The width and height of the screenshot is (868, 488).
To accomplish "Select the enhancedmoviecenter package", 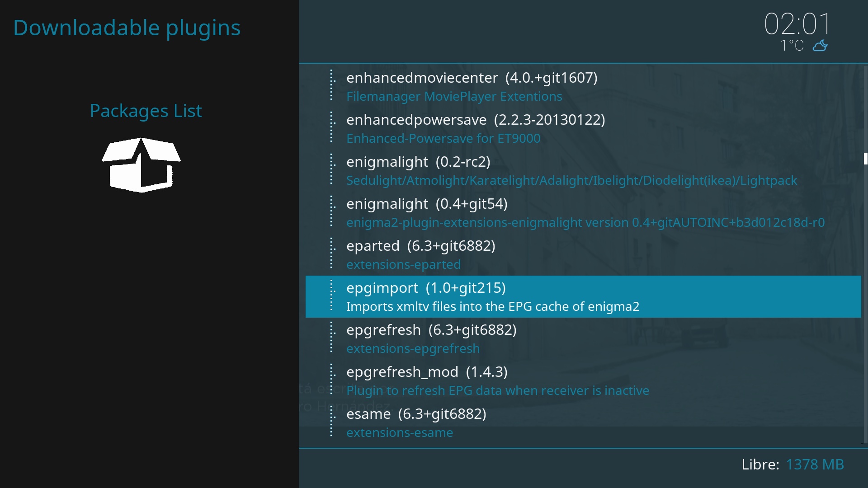I will click(x=472, y=78).
